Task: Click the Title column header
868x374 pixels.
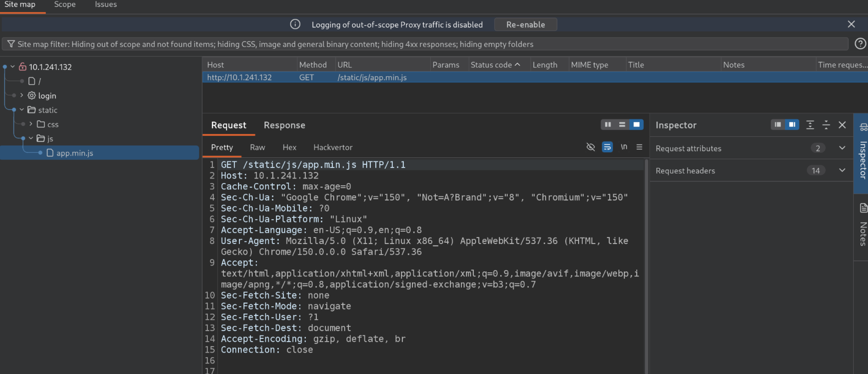Action: pyautogui.click(x=673, y=64)
